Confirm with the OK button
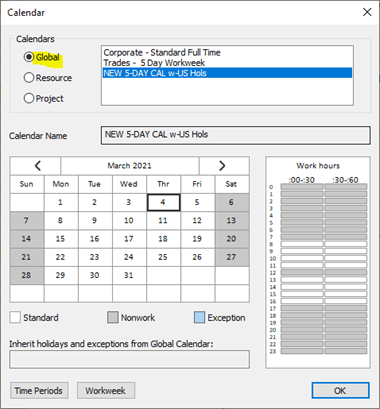The width and height of the screenshot is (380, 409). coord(340,390)
